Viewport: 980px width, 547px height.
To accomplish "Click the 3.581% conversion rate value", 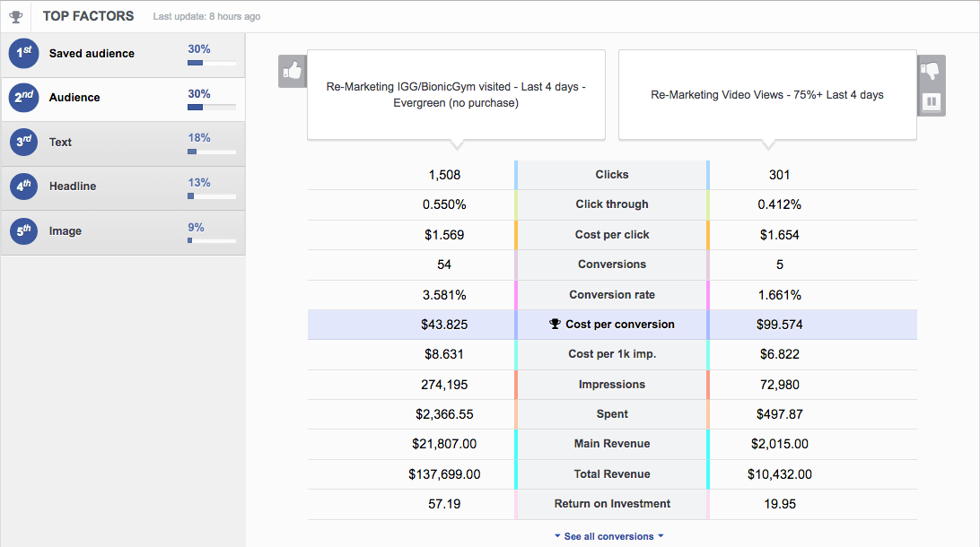I will [444, 295].
